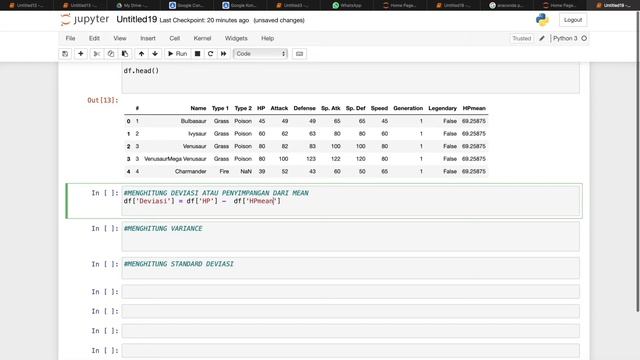Screen dimensions: 640x360
Task: Click the Charmander name cell
Action: (x=191, y=171)
